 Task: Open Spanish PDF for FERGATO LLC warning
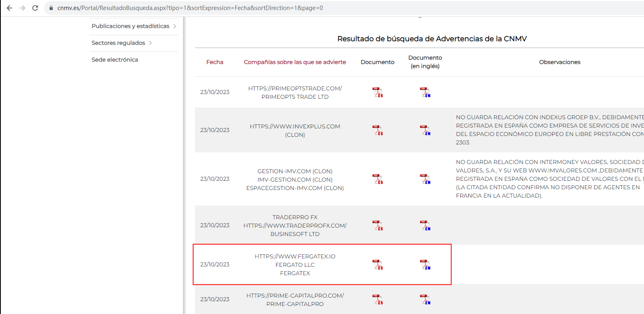378,265
